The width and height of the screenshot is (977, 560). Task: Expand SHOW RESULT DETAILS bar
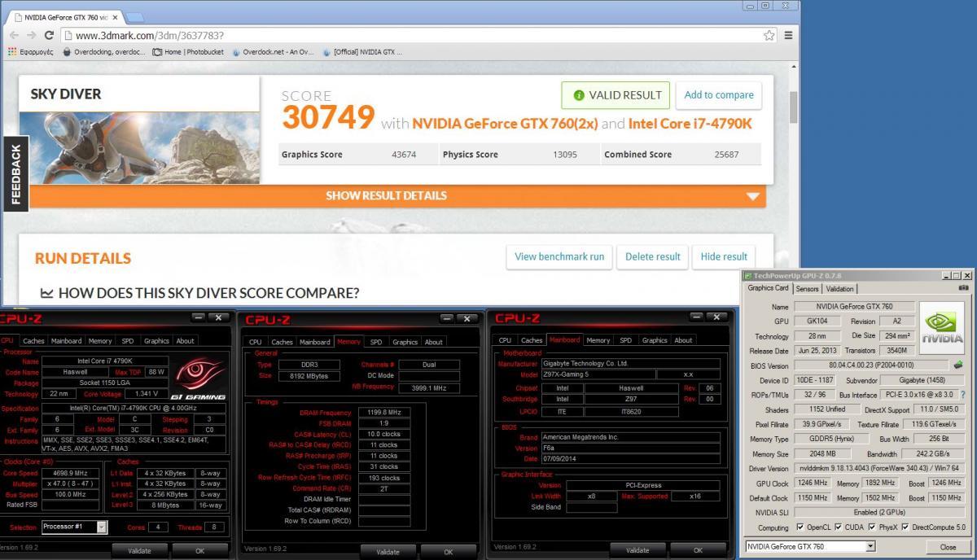pyautogui.click(x=397, y=195)
